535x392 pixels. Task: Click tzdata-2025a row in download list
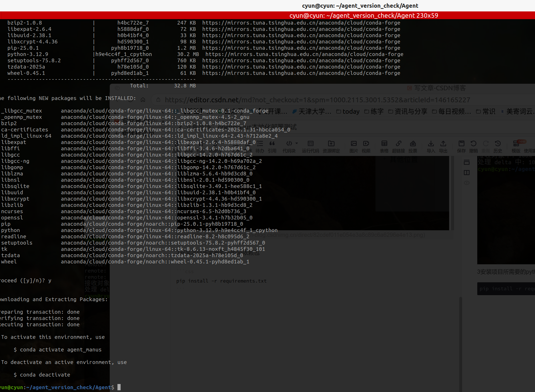click(204, 67)
